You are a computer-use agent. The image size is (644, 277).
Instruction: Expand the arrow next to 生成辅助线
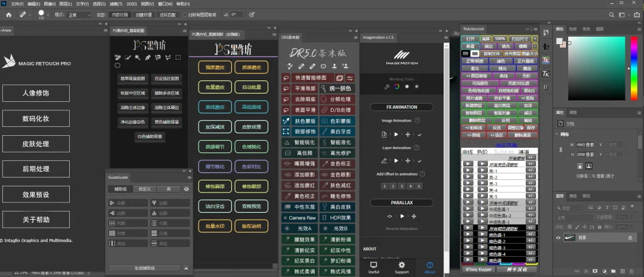click(x=186, y=269)
